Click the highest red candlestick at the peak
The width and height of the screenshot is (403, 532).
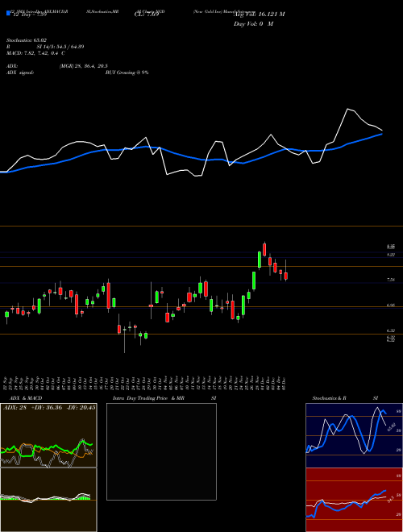click(264, 249)
